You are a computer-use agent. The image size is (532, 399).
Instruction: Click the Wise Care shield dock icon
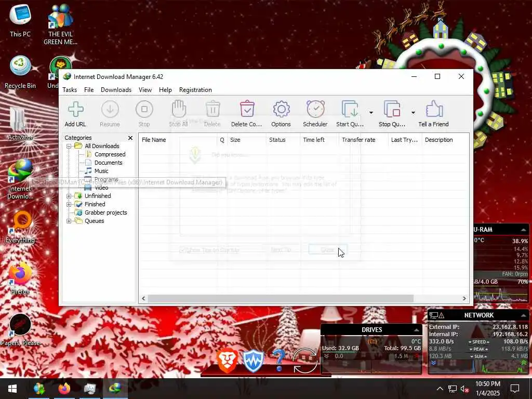pyautogui.click(x=253, y=361)
